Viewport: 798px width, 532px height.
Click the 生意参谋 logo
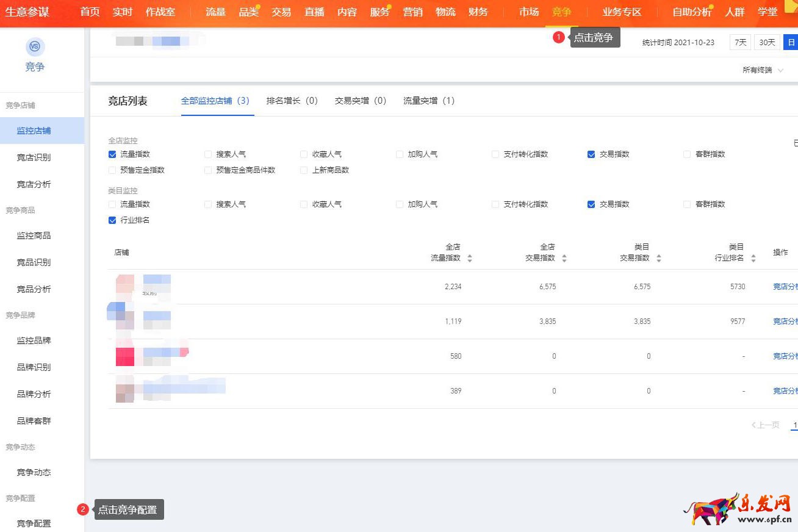point(26,12)
